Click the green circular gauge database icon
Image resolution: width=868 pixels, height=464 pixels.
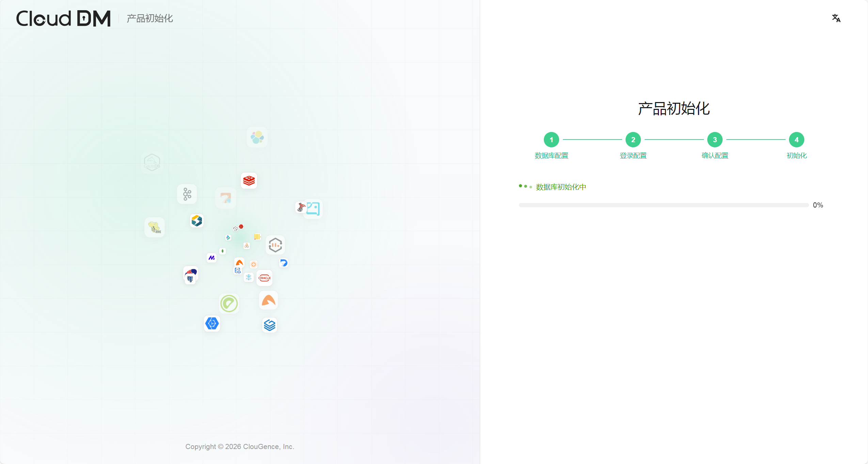coord(229,303)
